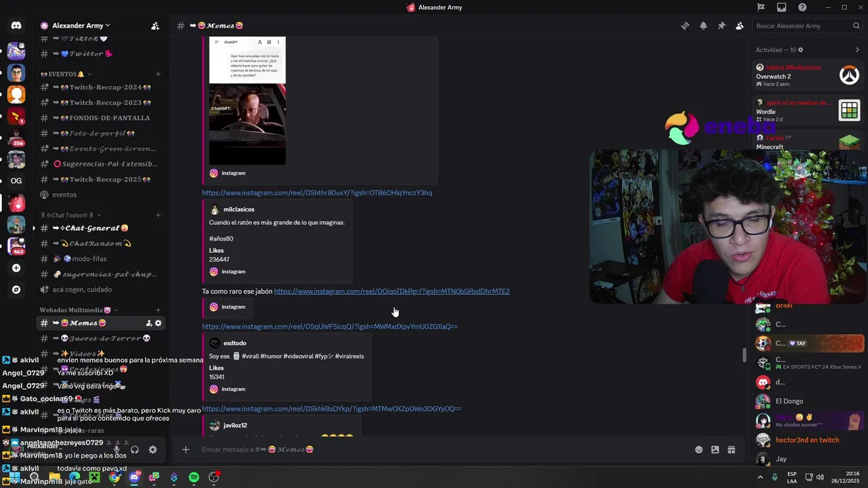Toggle microphone mute in user panel
868x488 pixels.
coord(117,449)
